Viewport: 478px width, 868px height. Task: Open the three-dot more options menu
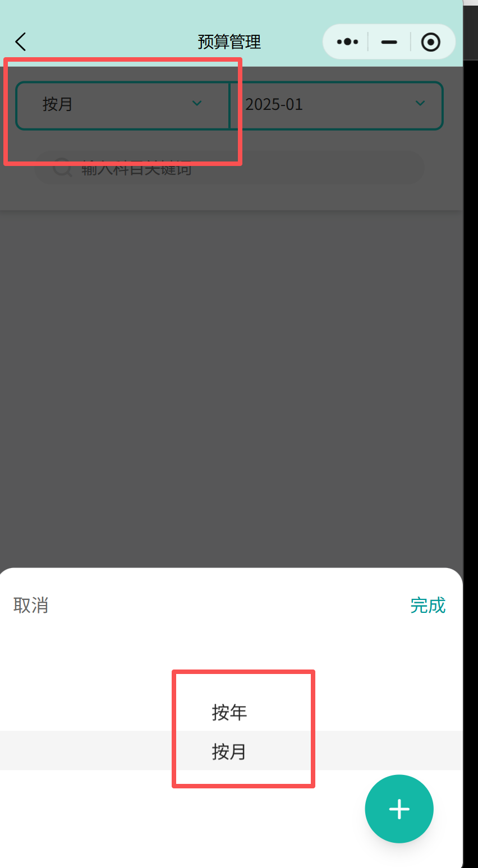(x=347, y=42)
